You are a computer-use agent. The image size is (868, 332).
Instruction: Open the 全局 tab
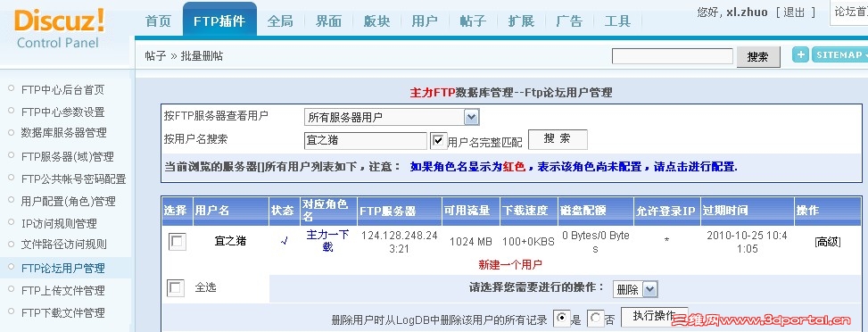tap(280, 21)
